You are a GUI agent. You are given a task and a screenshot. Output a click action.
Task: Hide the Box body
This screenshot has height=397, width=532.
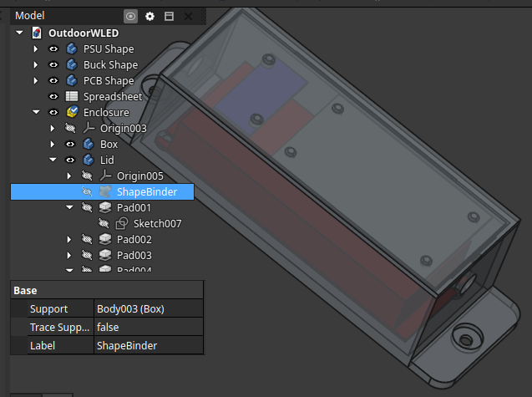pos(70,144)
